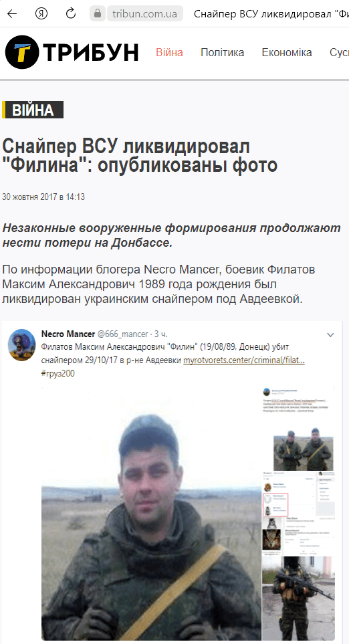This screenshot has height=644, width=349.
Task: Open the Політика section
Action: [x=222, y=53]
